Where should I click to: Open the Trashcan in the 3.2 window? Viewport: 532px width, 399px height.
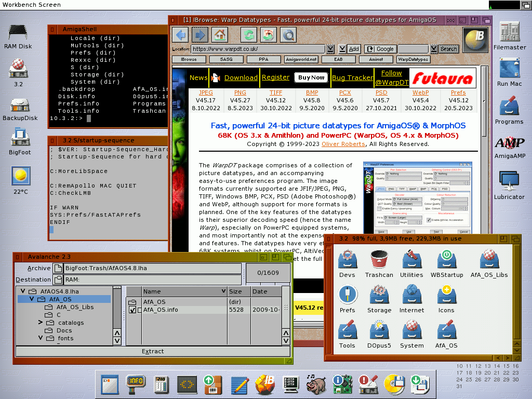pos(379,264)
